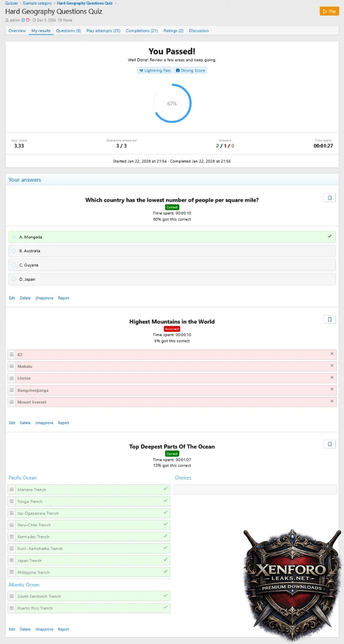This screenshot has height=644, width=344.
Task: Click the X mark on the Makalu row
Action: point(332,365)
